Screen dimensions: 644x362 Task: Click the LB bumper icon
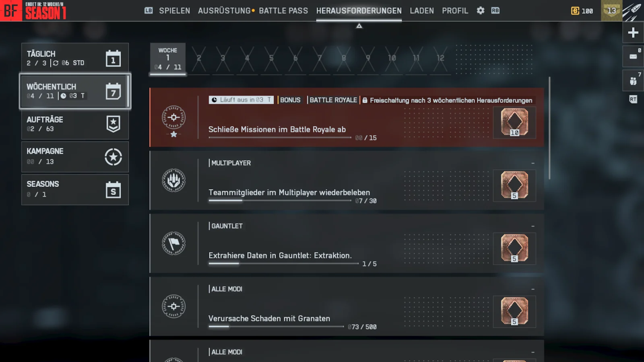click(x=149, y=10)
